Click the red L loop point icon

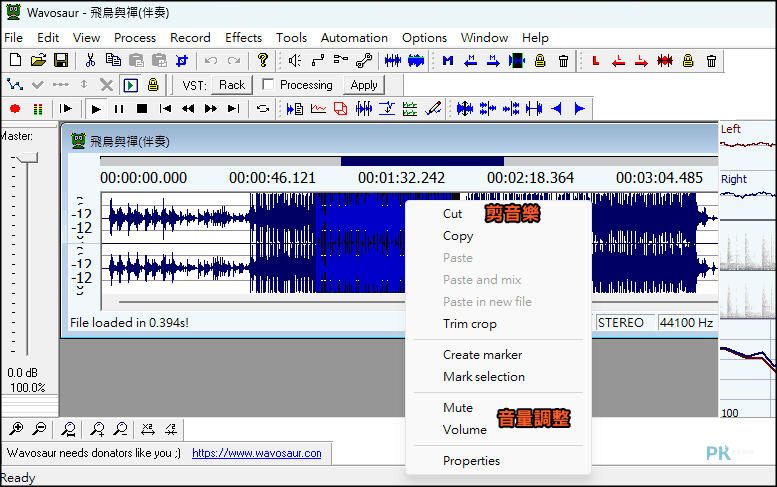596,61
